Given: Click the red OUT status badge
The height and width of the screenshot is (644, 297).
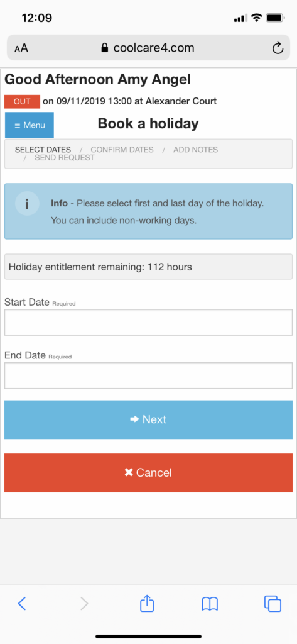Looking at the screenshot, I should coord(22,102).
